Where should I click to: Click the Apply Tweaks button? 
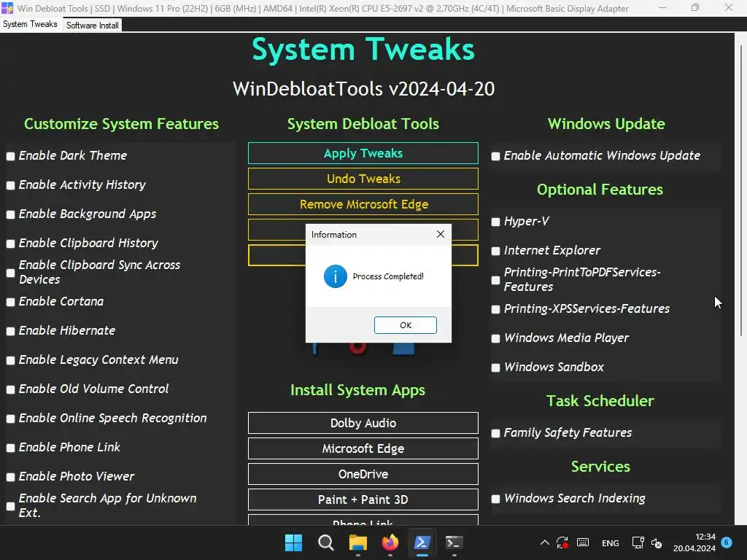(x=363, y=153)
